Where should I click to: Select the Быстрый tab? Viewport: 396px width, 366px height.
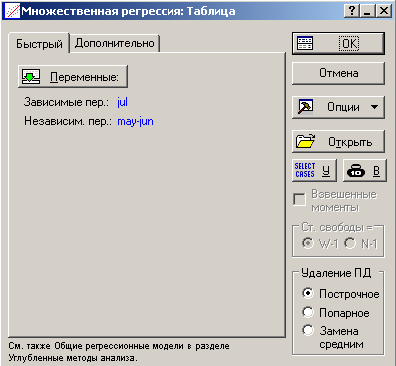(x=39, y=44)
